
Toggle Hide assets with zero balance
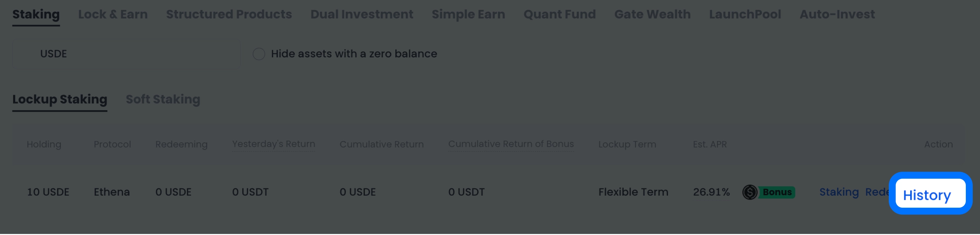[259, 54]
